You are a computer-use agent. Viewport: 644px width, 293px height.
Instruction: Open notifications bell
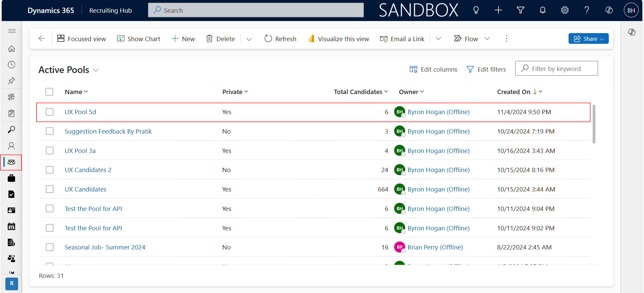(x=543, y=10)
